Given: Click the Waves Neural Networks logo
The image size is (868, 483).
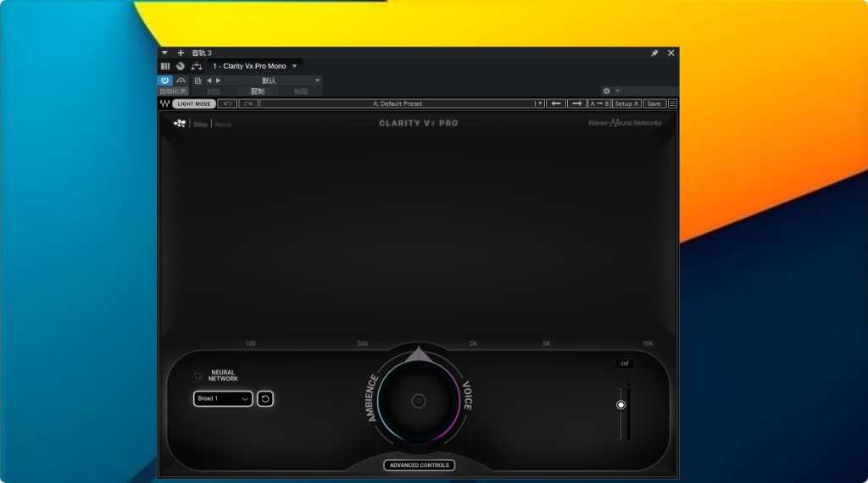Looking at the screenshot, I should tap(625, 123).
